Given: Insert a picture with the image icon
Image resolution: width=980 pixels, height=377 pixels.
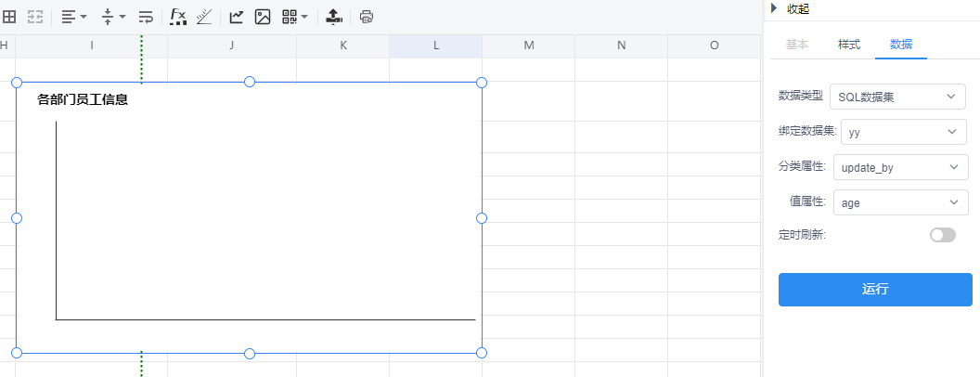Looking at the screenshot, I should (x=263, y=17).
